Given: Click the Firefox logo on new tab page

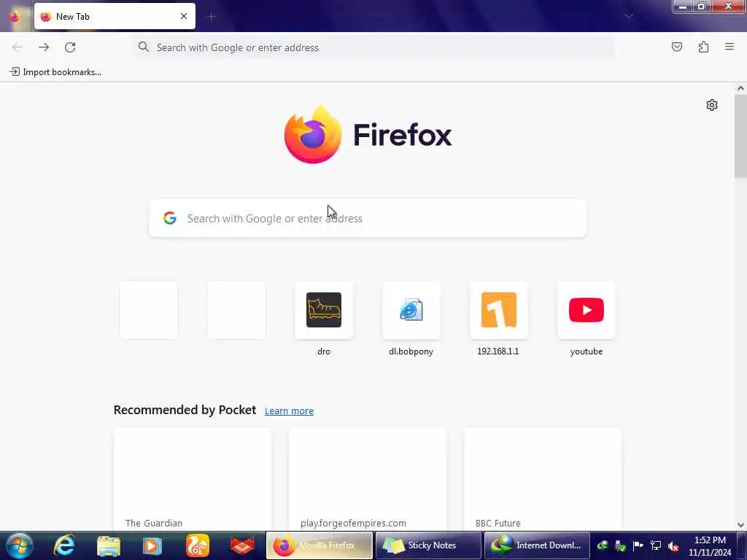Looking at the screenshot, I should 368,135.
